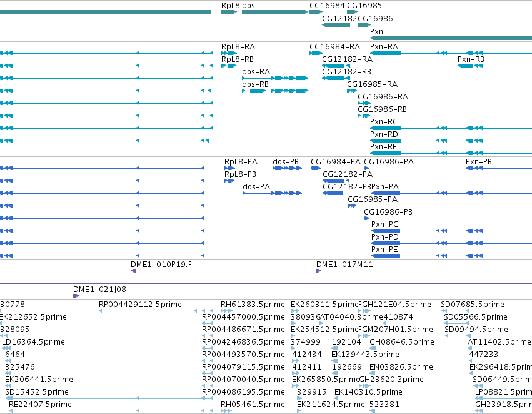This screenshot has height=414, width=532.
Task: Open EST RH05461.5prime
Action: coord(253,405)
